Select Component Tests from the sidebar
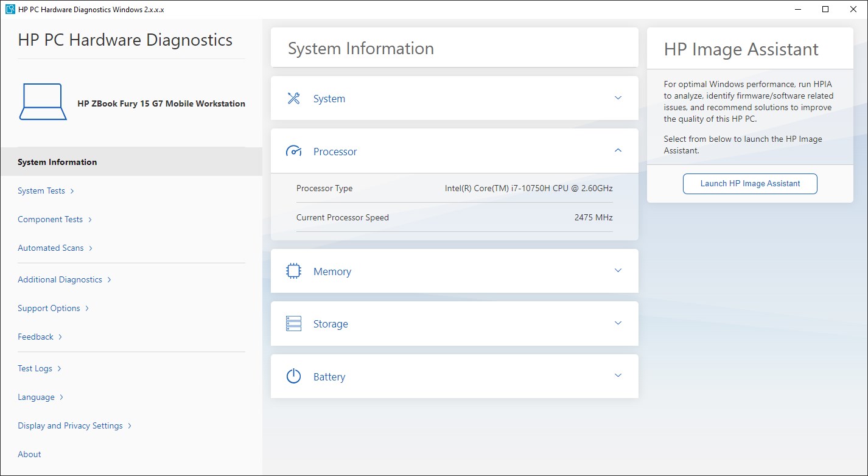868x476 pixels. (x=50, y=219)
